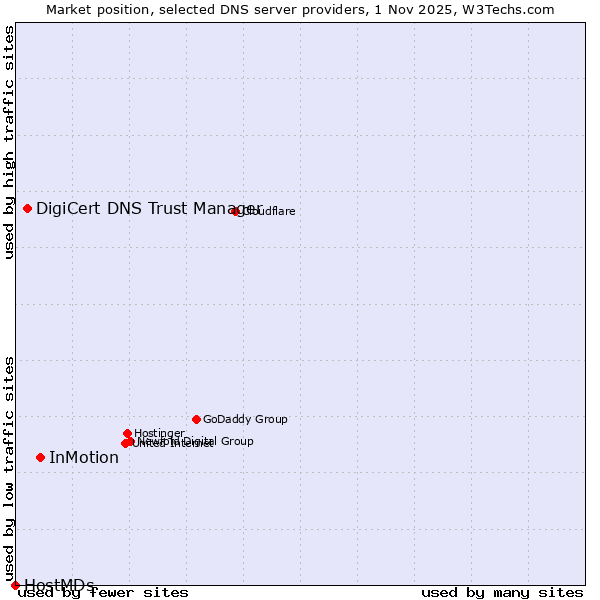Click the GoDaddy Group label text

coord(245,419)
